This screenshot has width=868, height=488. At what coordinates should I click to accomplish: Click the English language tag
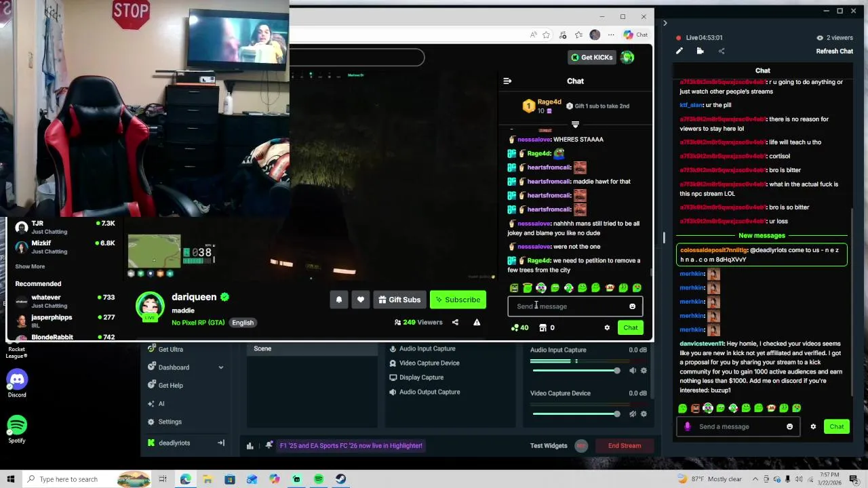pyautogui.click(x=243, y=323)
